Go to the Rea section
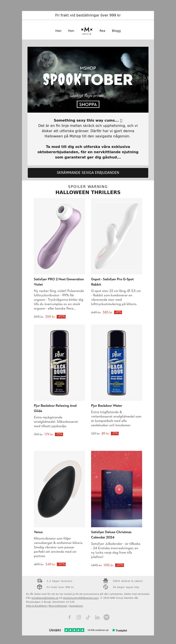The height and width of the screenshot is (644, 176). [x=102, y=31]
